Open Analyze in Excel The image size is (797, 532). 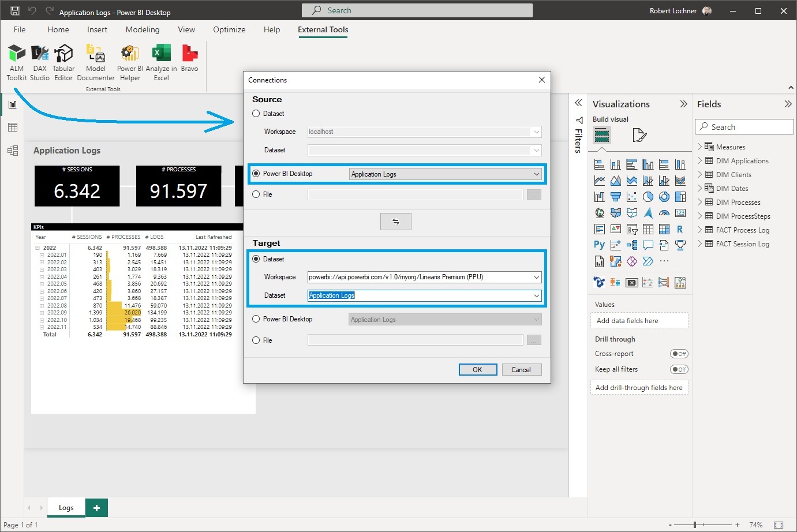click(x=160, y=61)
